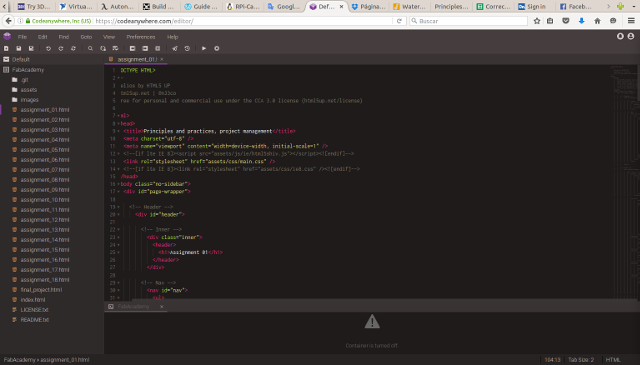Fold code at line 23 inner div

118,237
